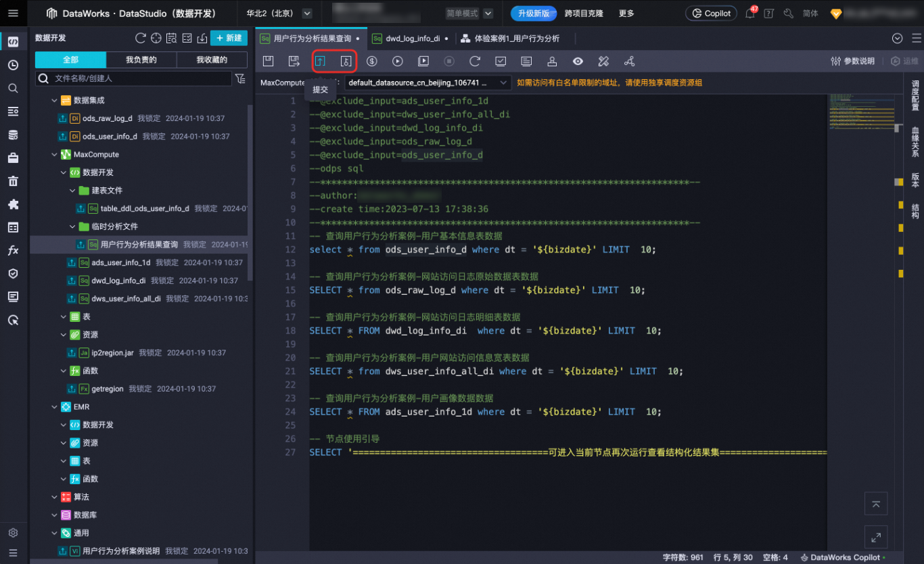The width and height of the screenshot is (924, 564).
Task: Click the 升级新版 button
Action: tap(534, 13)
